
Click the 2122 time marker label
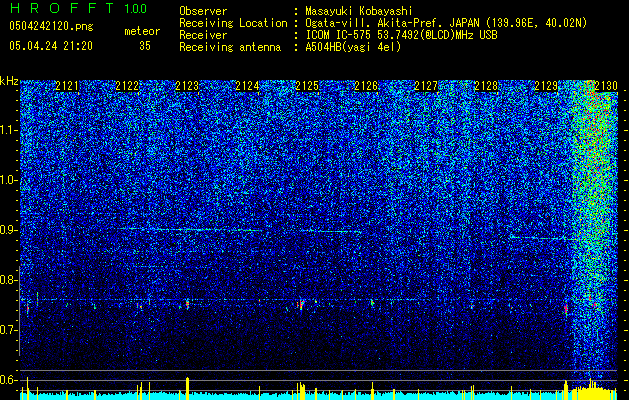point(127,86)
